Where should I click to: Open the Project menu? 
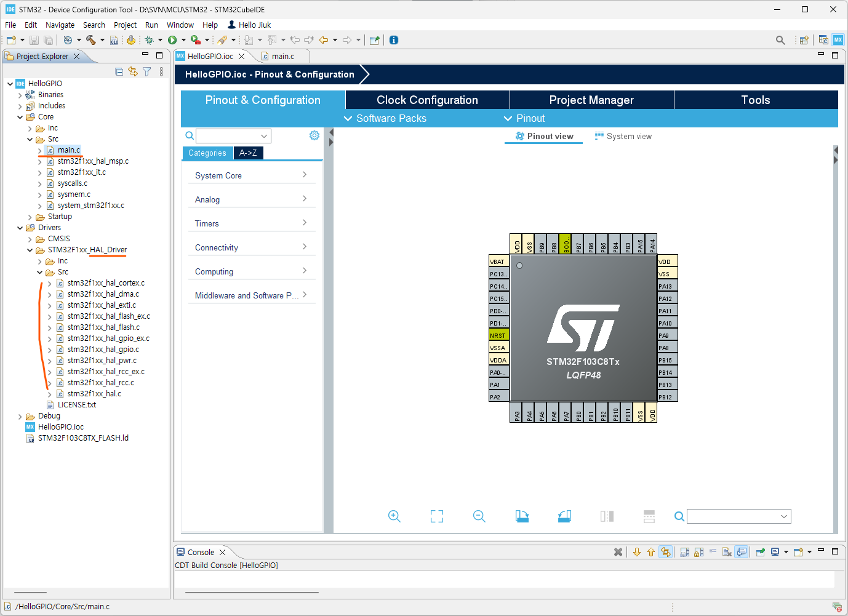click(125, 25)
